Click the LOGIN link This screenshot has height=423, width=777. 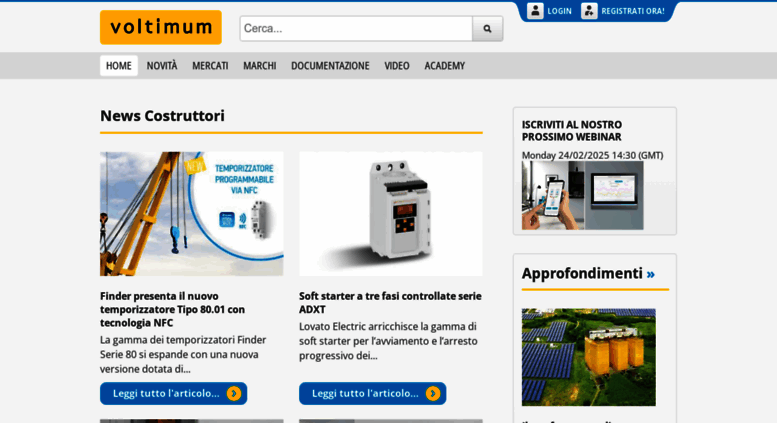559,11
